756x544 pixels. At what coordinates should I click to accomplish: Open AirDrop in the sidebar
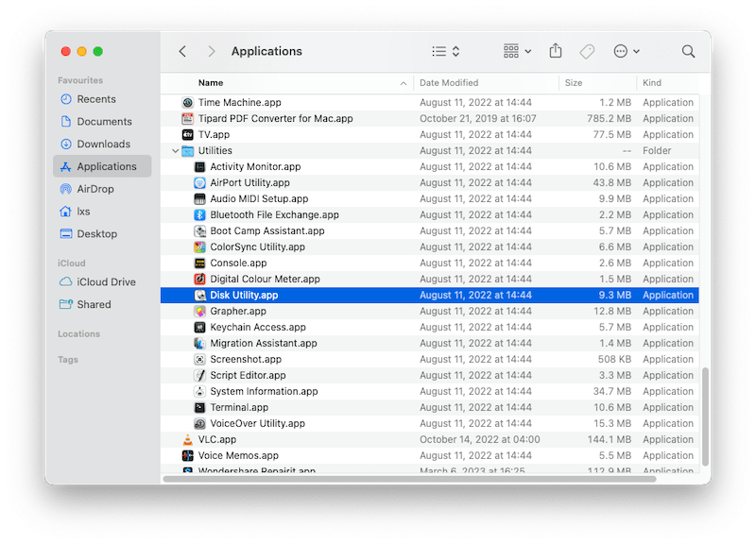[x=102, y=189]
